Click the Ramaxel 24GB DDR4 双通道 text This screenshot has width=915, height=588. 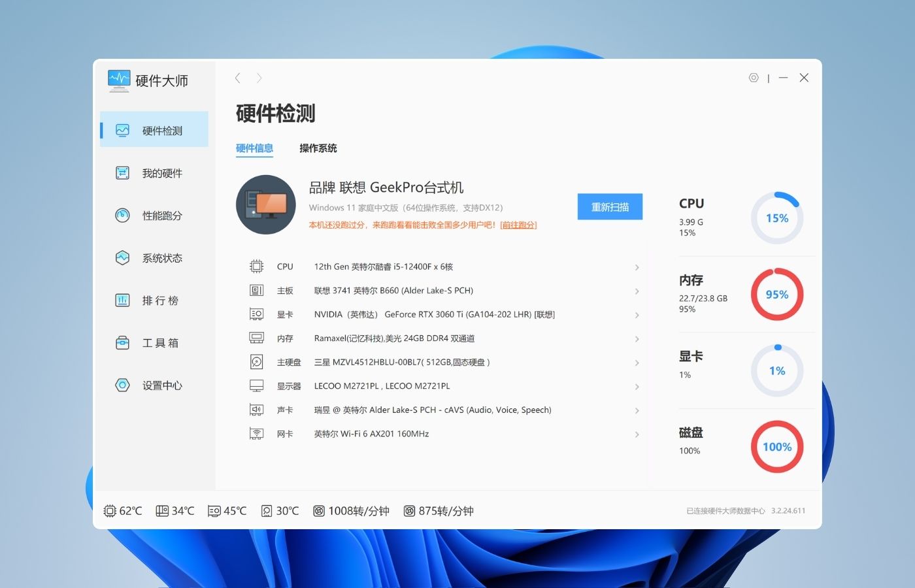click(394, 338)
